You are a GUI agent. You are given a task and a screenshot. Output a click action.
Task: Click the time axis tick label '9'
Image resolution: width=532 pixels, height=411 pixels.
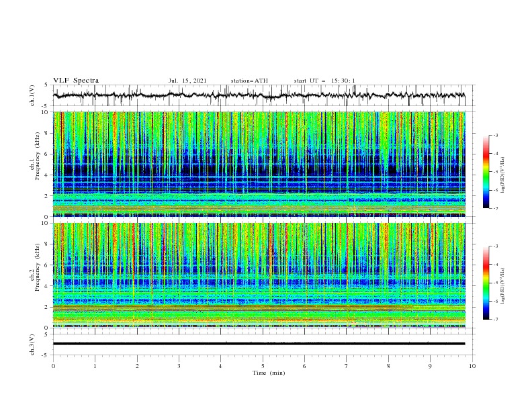430,366
